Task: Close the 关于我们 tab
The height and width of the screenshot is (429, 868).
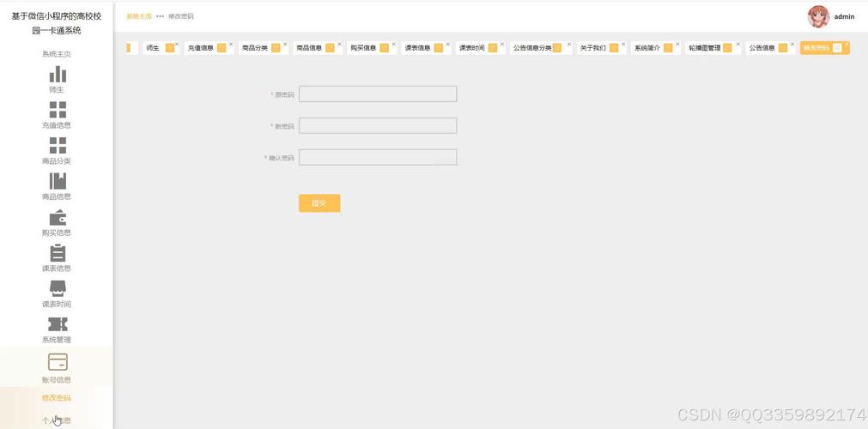Action: point(622,44)
